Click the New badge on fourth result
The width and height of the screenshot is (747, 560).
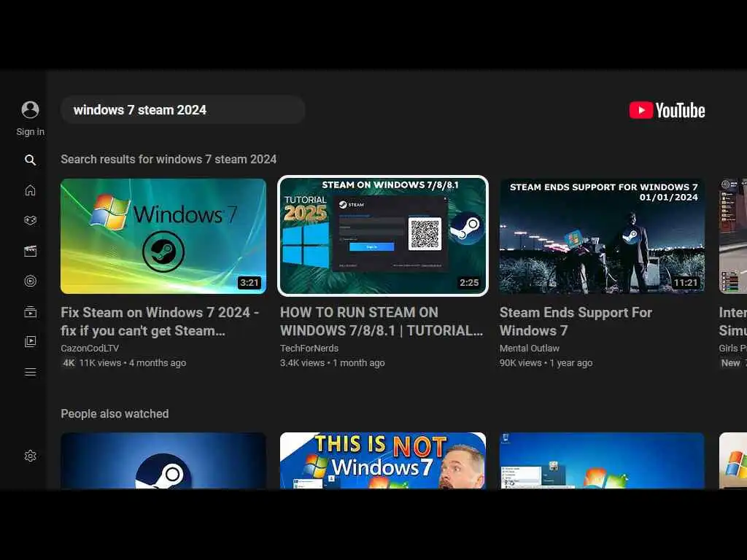click(x=730, y=363)
